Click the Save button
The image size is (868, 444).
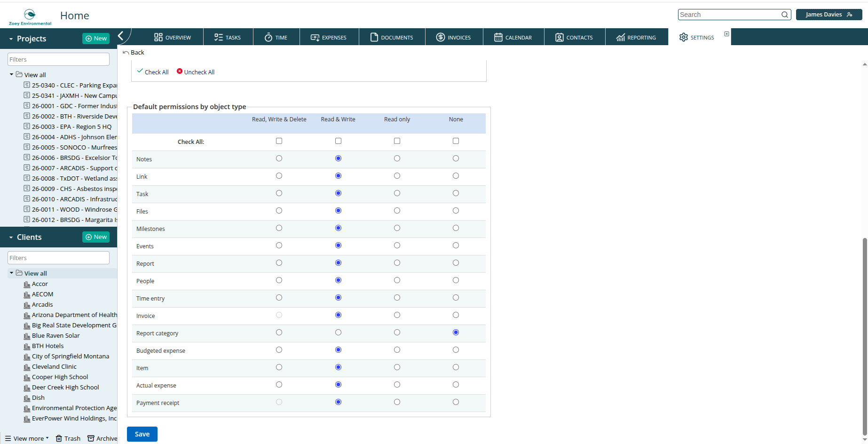click(142, 434)
